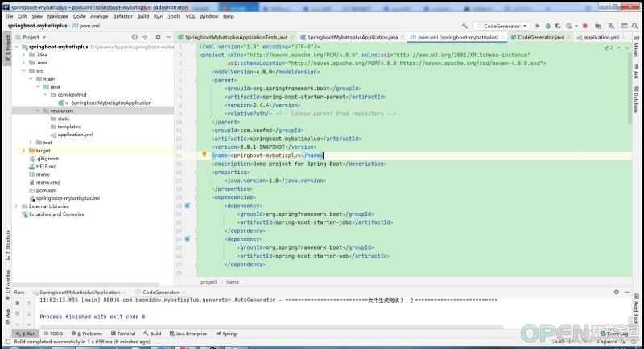The height and width of the screenshot is (349, 644).
Task: Click the editor vertical scrollbar
Action: [x=630, y=89]
